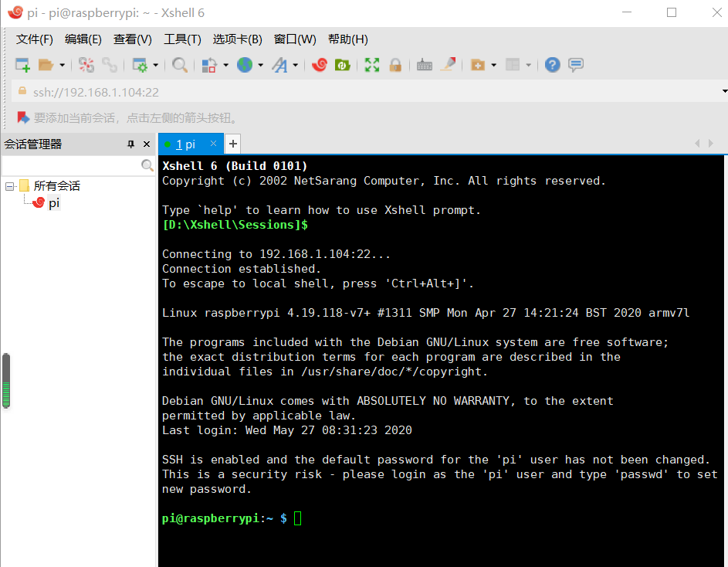The height and width of the screenshot is (567, 728).
Task: Open the 帮助(H) menu
Action: (347, 39)
